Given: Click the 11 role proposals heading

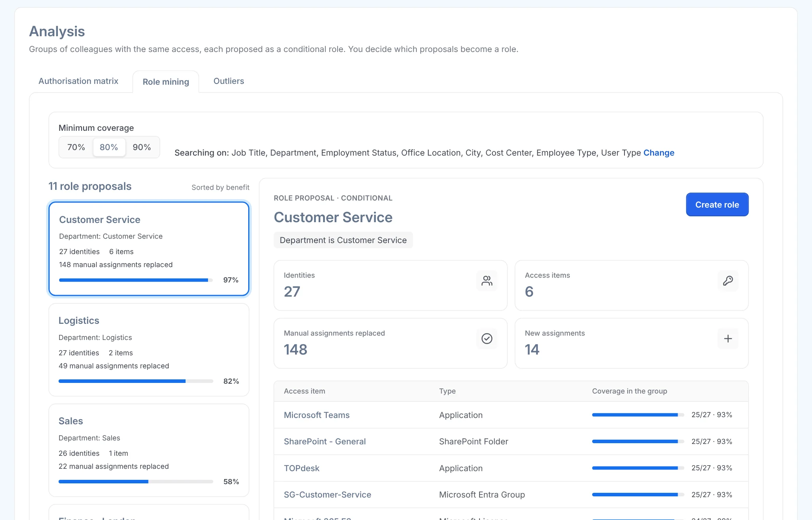Looking at the screenshot, I should (x=90, y=186).
